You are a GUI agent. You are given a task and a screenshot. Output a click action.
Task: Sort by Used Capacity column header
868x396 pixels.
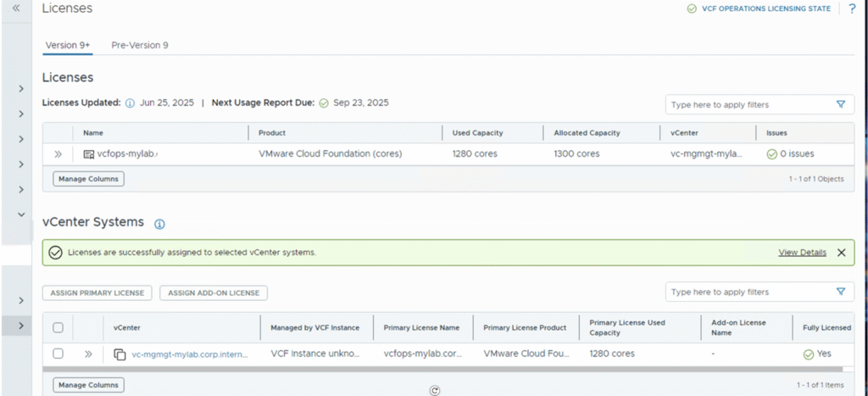(x=477, y=133)
